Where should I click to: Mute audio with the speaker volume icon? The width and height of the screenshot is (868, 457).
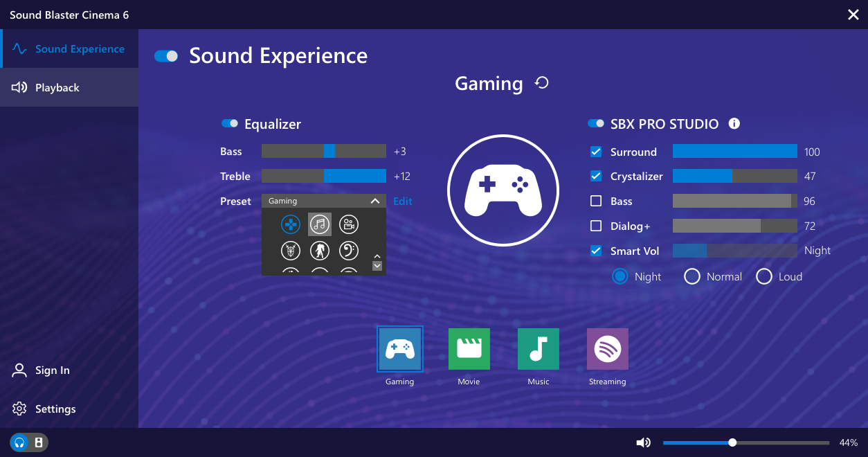pos(644,442)
